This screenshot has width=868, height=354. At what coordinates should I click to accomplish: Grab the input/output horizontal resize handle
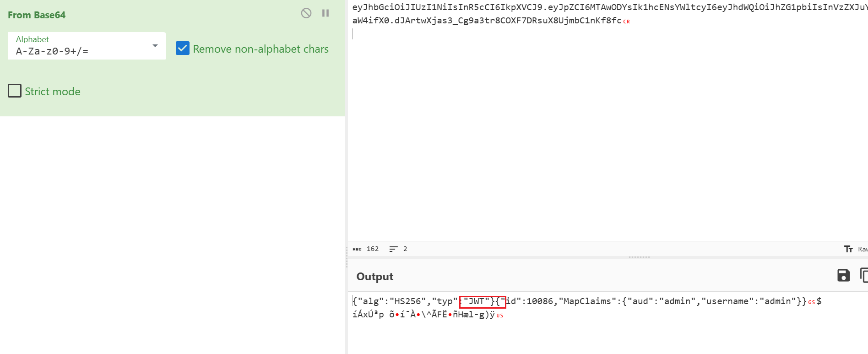639,257
